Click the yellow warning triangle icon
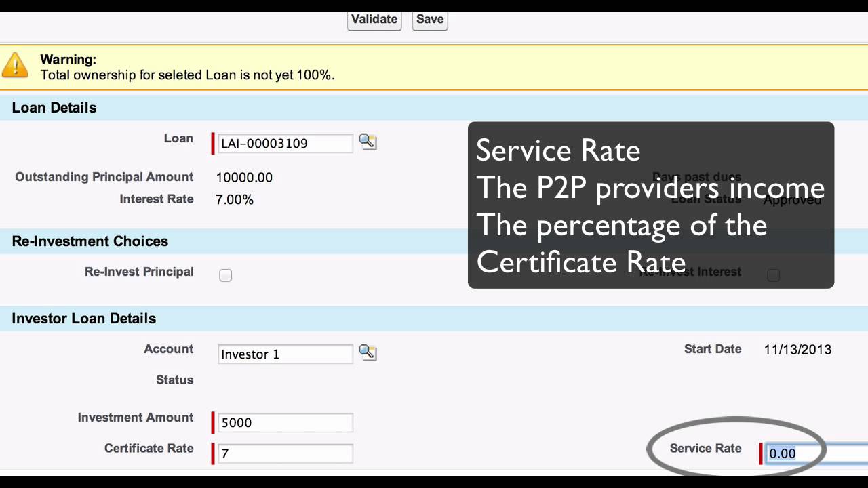The image size is (868, 488). click(x=15, y=66)
